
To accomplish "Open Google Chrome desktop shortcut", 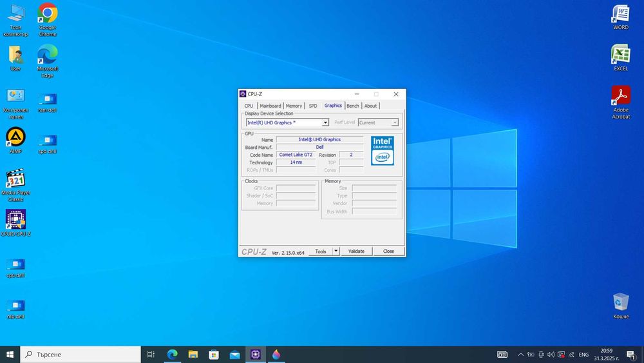I will point(48,20).
